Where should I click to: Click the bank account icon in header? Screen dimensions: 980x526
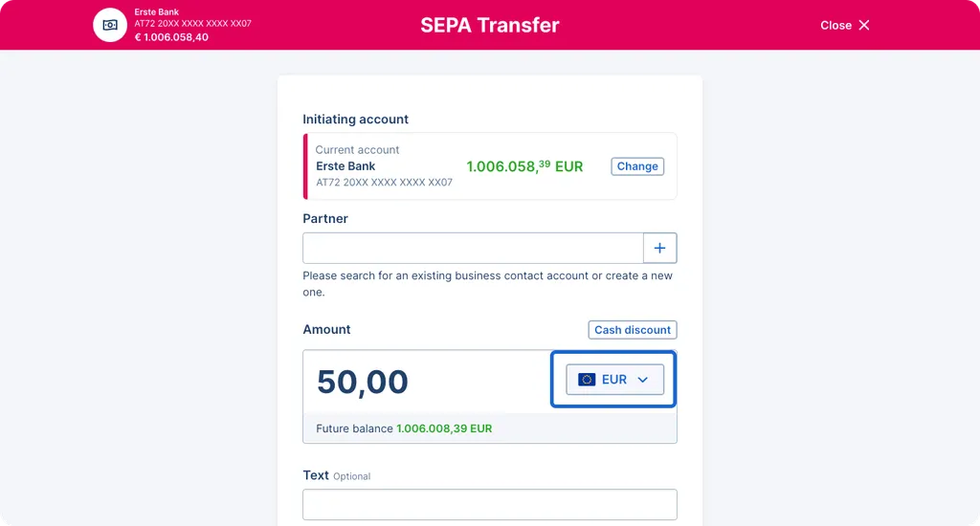click(x=110, y=25)
